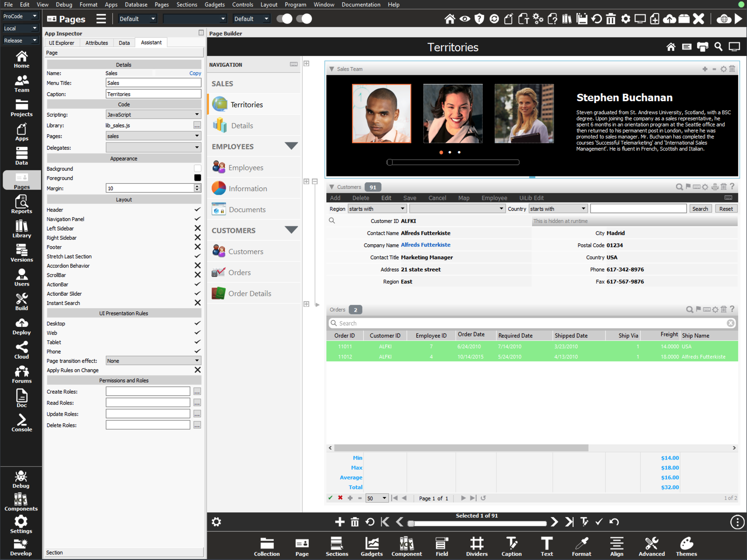747x560 pixels.
Task: Select Stephen Buchanan's photo thumbnail
Action: 381,114
